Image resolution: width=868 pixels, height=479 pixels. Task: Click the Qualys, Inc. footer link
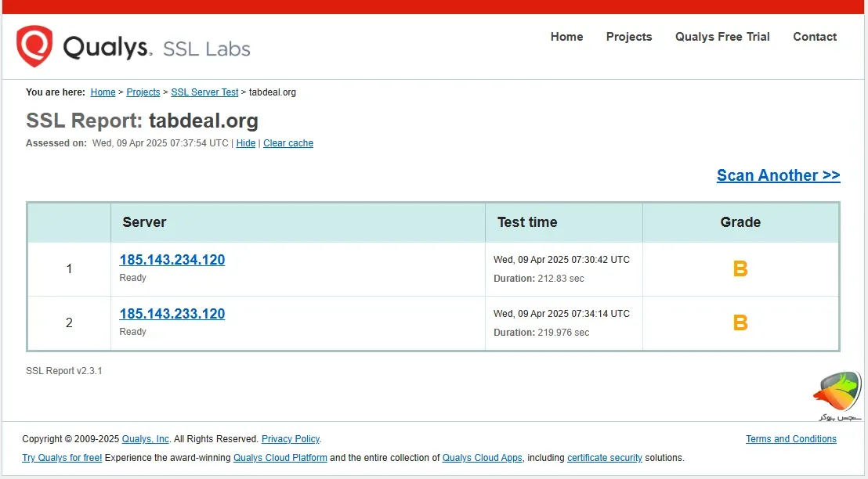click(146, 439)
